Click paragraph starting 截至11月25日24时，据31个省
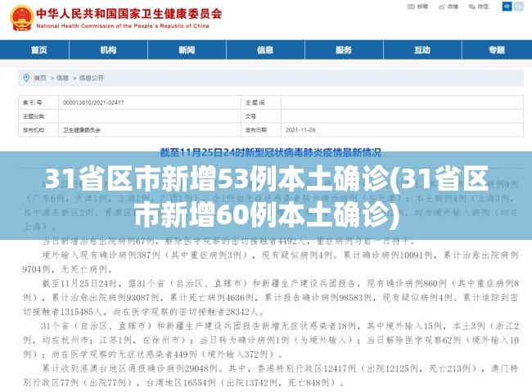Viewport: 532px width, 392px height. (x=270, y=297)
